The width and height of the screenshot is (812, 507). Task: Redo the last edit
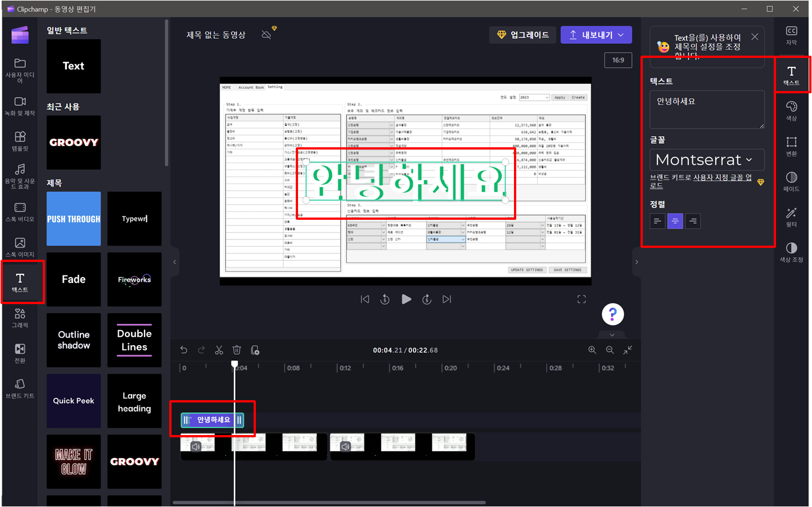tap(201, 350)
